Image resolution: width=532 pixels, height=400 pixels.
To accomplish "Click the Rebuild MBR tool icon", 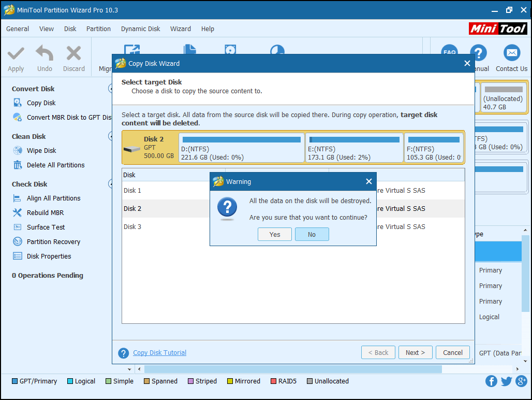I will point(18,213).
